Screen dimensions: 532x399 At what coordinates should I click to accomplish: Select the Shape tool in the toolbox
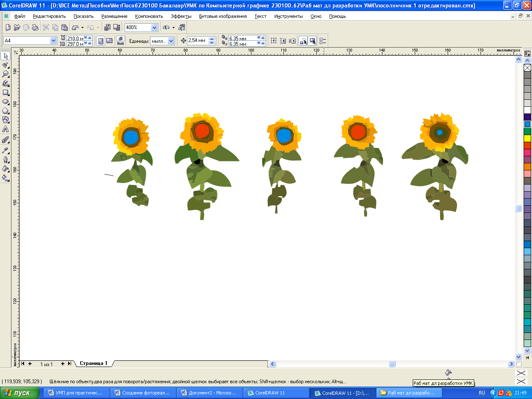[x=6, y=65]
